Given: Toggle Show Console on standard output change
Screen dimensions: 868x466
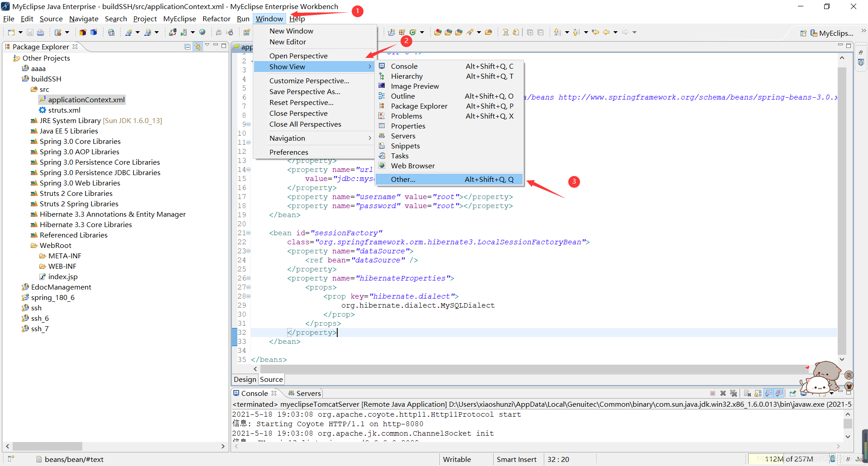Looking at the screenshot, I should point(769,393).
